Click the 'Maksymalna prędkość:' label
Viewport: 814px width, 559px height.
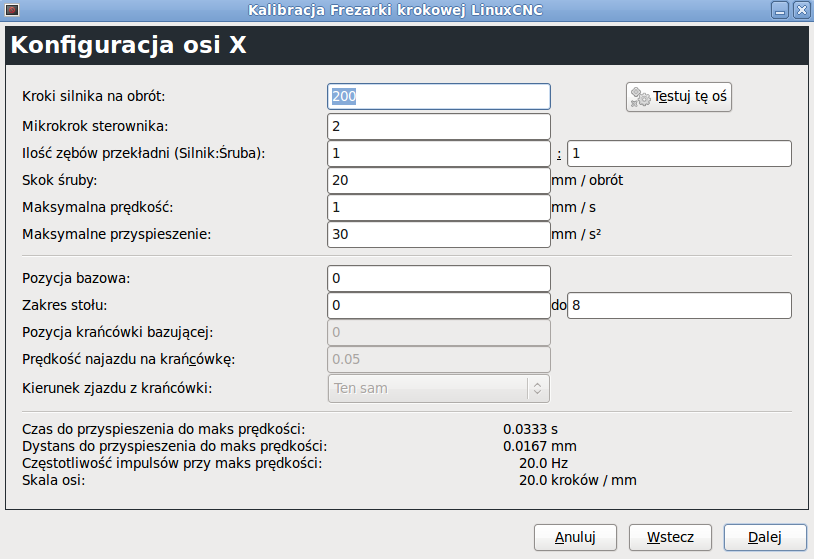pos(98,207)
